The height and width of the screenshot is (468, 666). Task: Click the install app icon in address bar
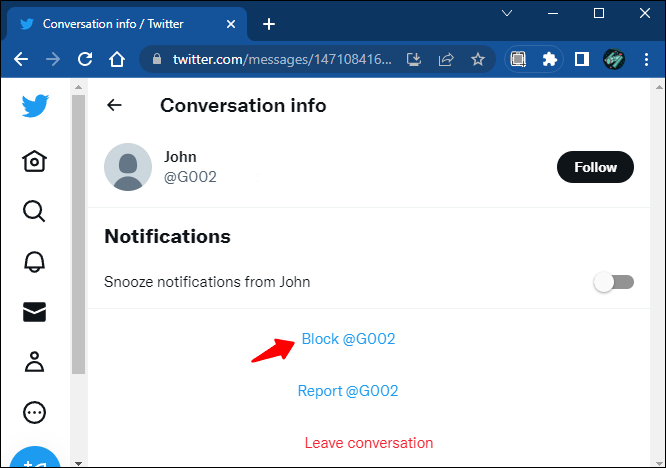pyautogui.click(x=414, y=59)
